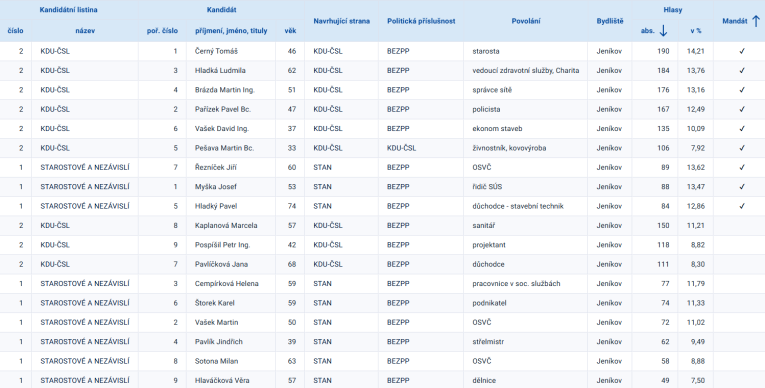
Task: Select the name 'Sotona Milan'
Action: [217, 361]
